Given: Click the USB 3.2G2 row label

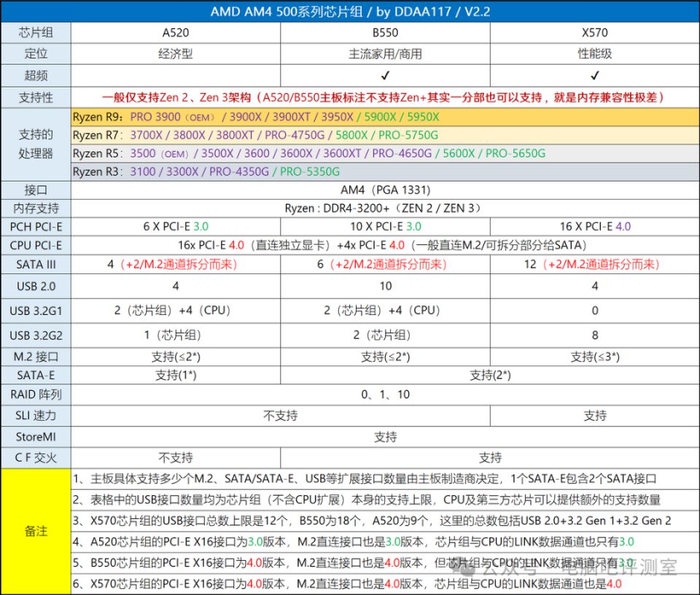Looking at the screenshot, I should 36,335.
